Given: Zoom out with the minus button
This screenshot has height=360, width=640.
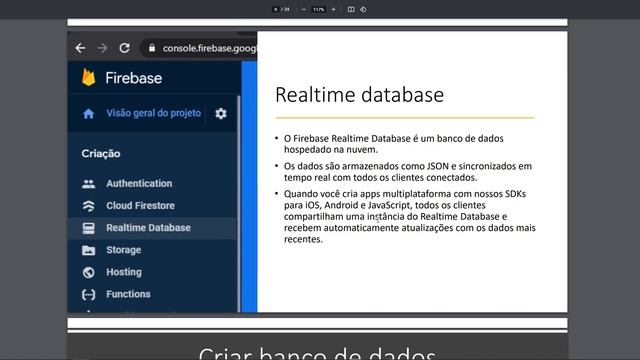Looking at the screenshot, I should point(304,9).
